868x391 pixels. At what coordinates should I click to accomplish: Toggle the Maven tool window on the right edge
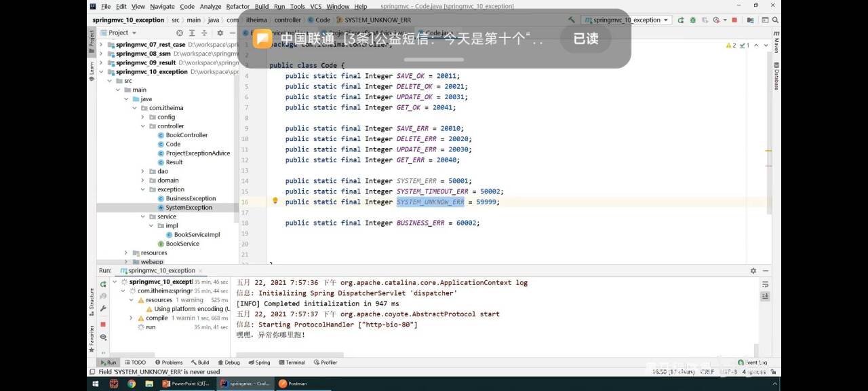click(776, 42)
